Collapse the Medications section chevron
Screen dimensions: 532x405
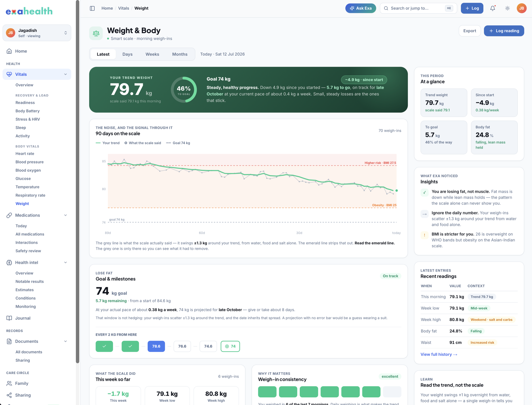pos(65,215)
